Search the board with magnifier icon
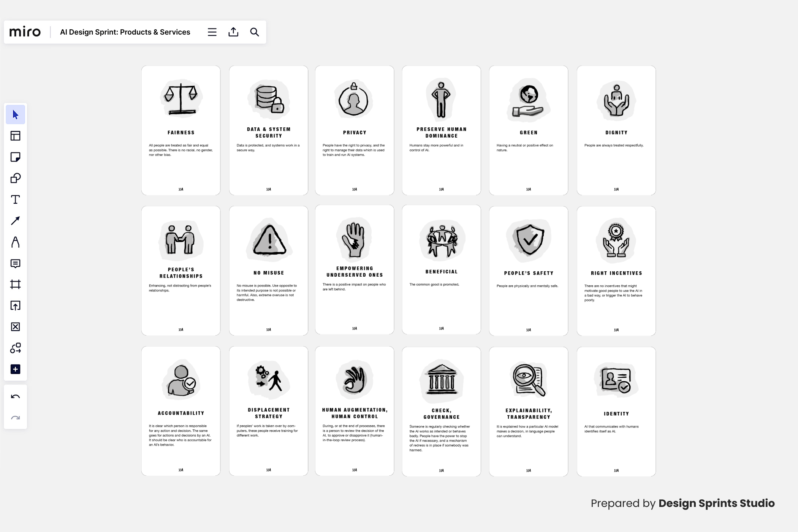The width and height of the screenshot is (798, 532). pyautogui.click(x=255, y=32)
